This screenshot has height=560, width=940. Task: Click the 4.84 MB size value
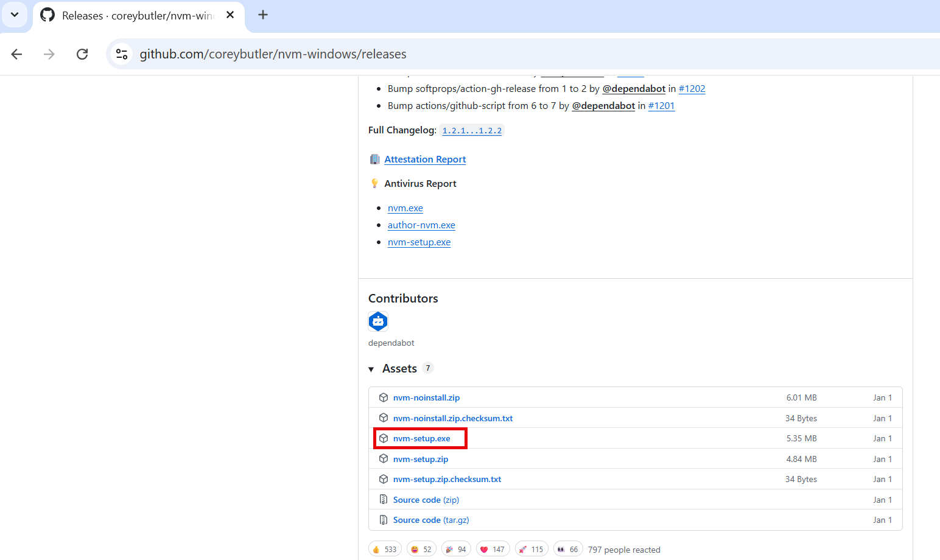(801, 459)
